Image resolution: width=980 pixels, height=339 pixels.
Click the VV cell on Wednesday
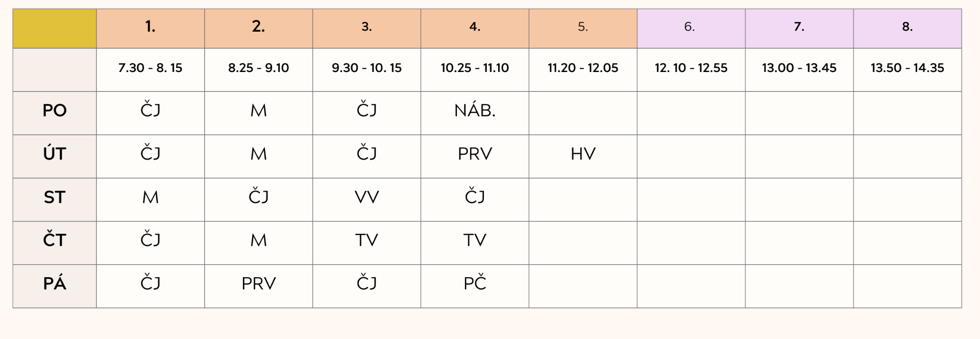coord(366,200)
